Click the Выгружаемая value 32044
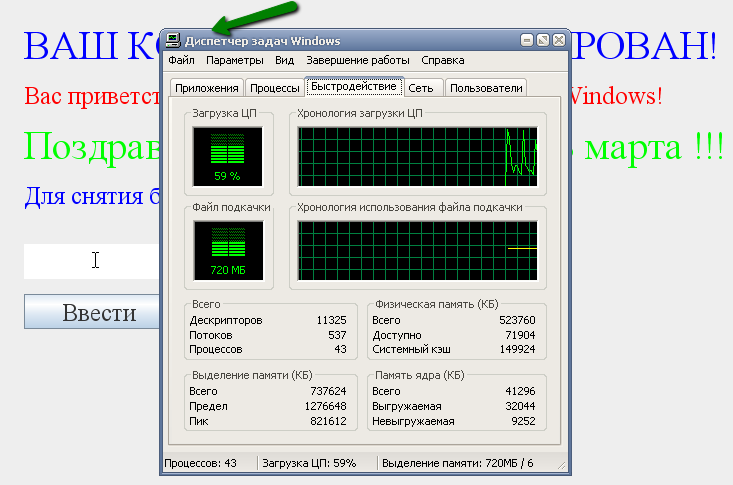This screenshot has width=733, height=485. [520, 406]
